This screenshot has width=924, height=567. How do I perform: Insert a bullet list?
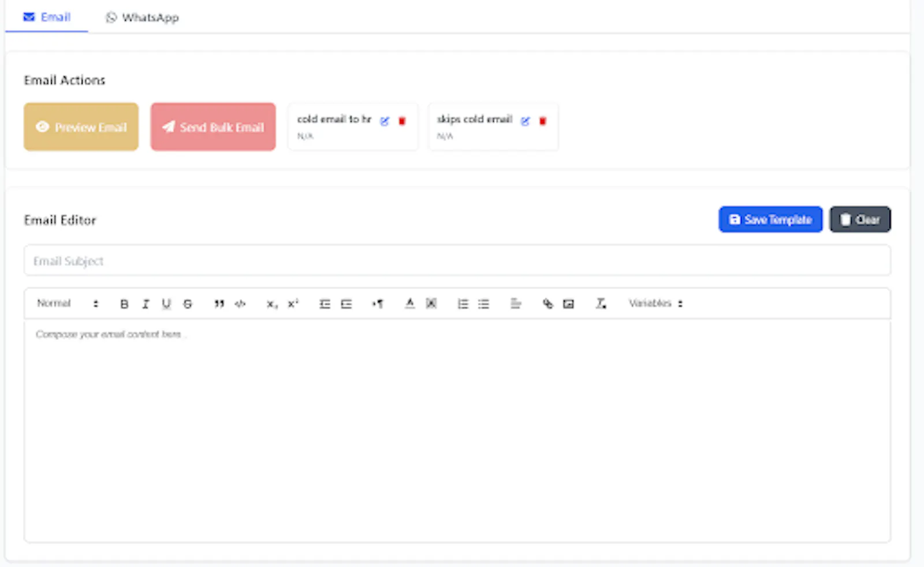[484, 304]
